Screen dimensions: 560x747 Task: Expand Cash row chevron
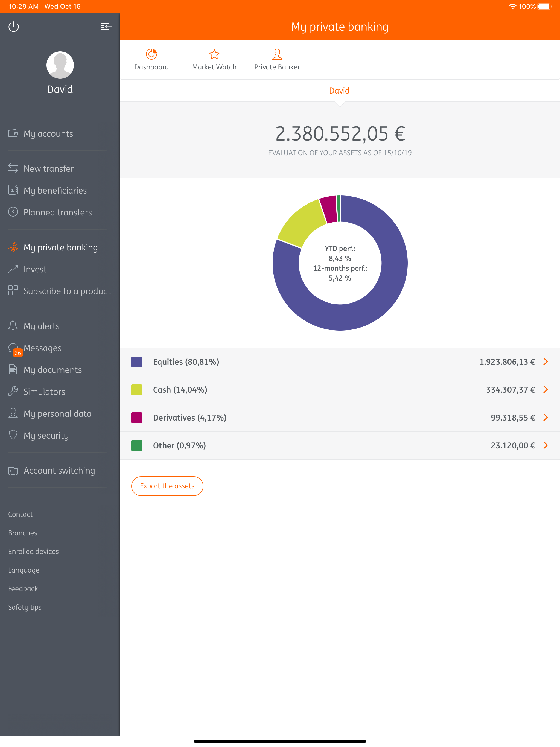point(545,389)
